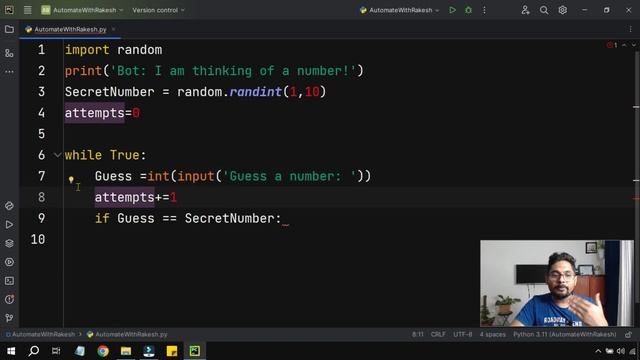The height and width of the screenshot is (360, 640).
Task: Start debugging with the bug icon
Action: (468, 10)
